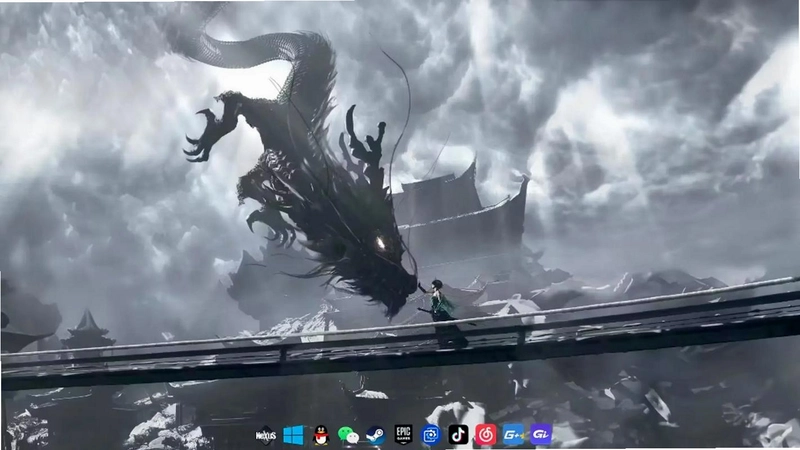800x450 pixels.
Task: Launch NetEase Cloud Music red icon
Action: point(486,435)
